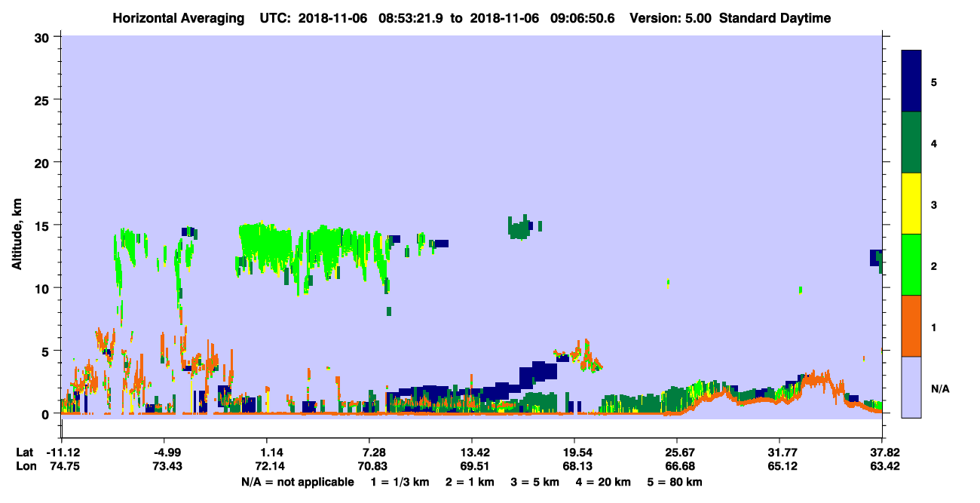Click the y-axis tick label 20
980x503 pixels.
point(44,162)
